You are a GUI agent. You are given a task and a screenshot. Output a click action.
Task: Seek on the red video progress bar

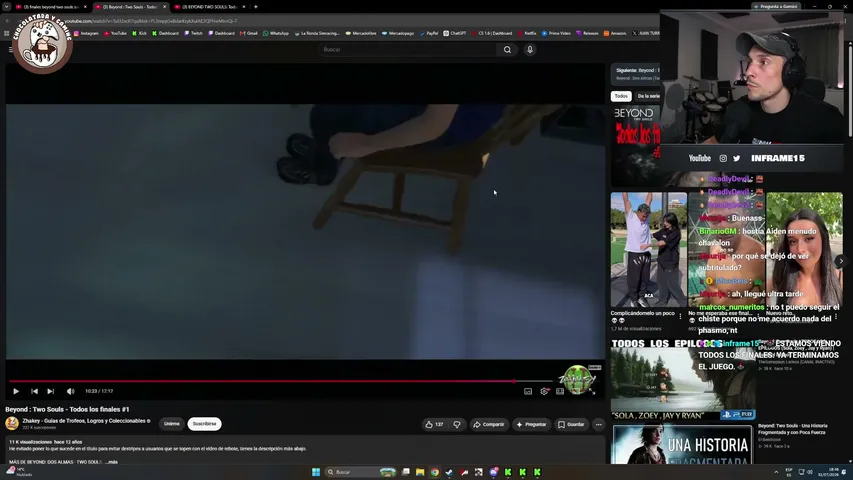281,381
